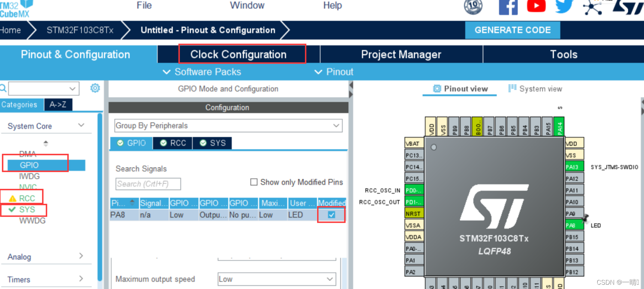This screenshot has width=644, height=289.
Task: Select pin PB9 on chip top
Action: click(454, 126)
